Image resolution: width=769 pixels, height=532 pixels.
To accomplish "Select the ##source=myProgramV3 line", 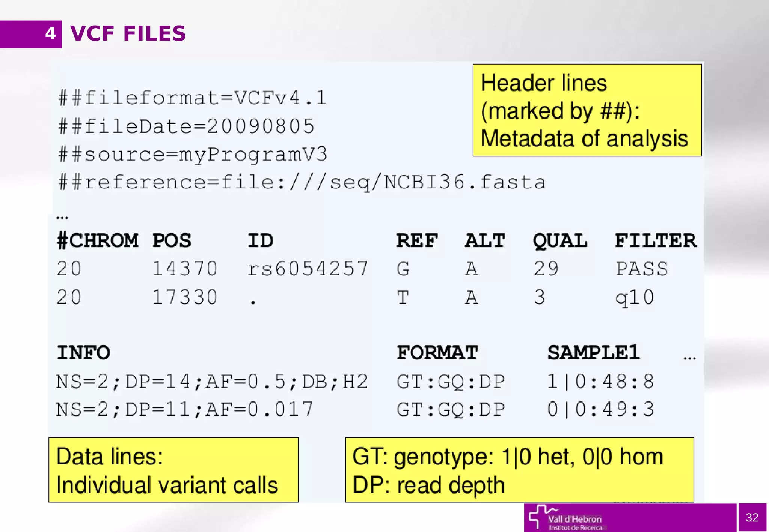I will (x=193, y=155).
